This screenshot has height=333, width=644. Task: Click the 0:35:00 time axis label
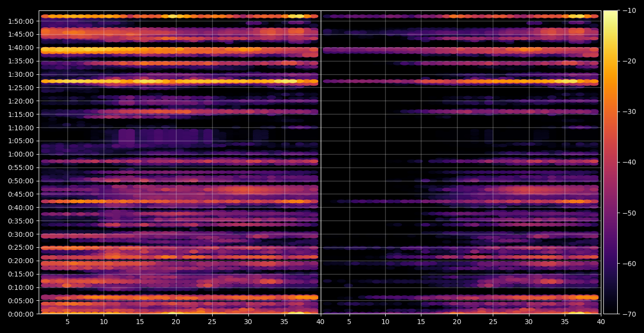pyautogui.click(x=20, y=221)
